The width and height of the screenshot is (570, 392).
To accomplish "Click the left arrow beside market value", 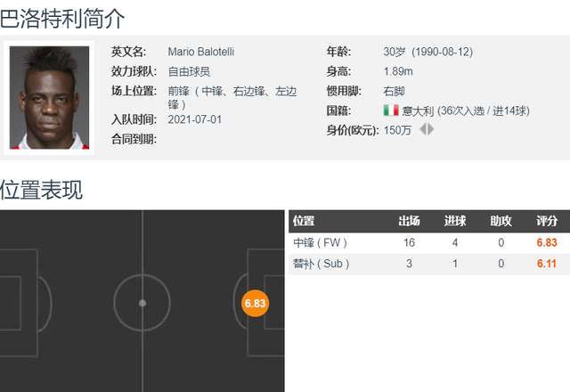I will click(x=423, y=129).
